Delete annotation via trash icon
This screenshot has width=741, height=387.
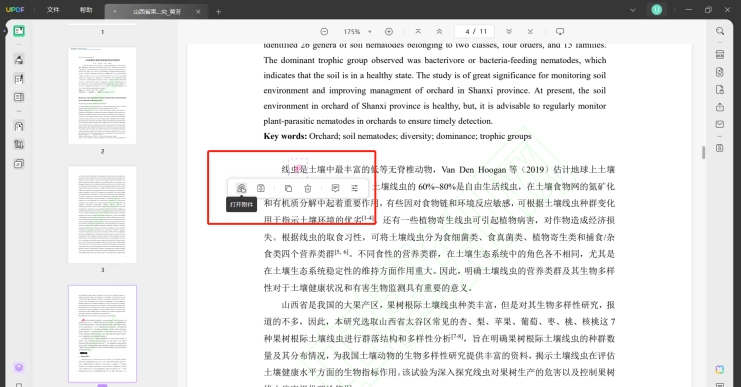click(x=308, y=188)
